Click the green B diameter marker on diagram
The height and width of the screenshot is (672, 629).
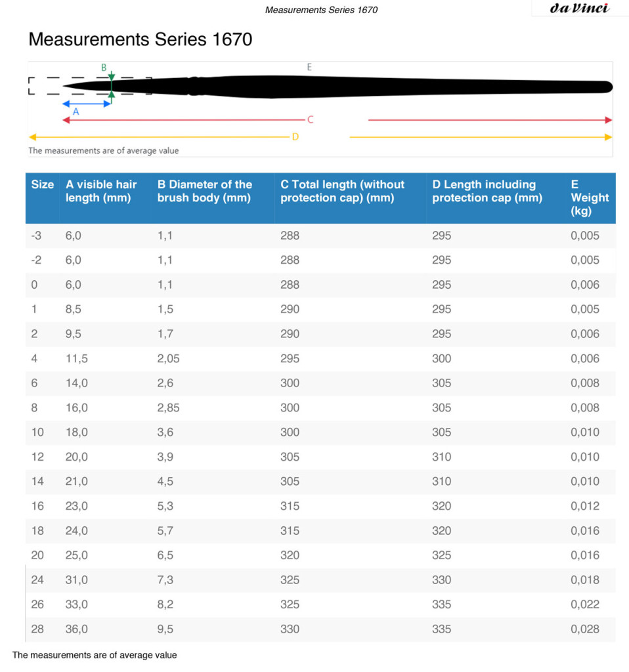[112, 85]
